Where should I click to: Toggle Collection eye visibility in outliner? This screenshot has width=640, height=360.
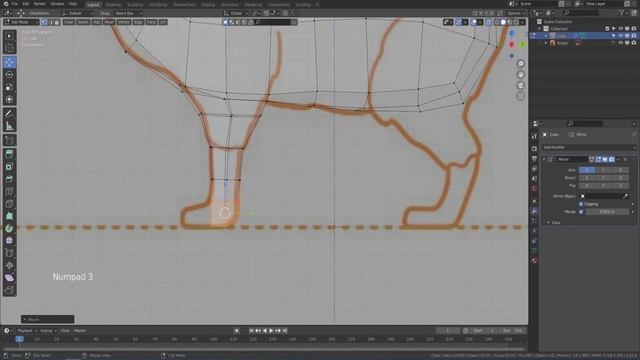[x=621, y=29]
